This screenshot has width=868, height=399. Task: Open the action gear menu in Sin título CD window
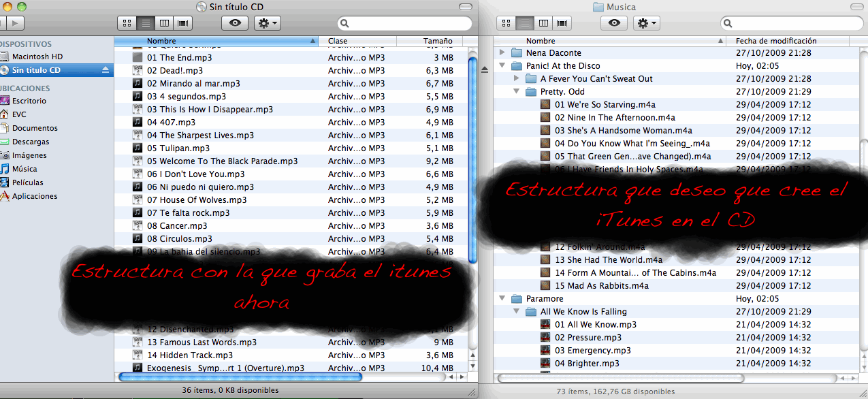click(267, 23)
